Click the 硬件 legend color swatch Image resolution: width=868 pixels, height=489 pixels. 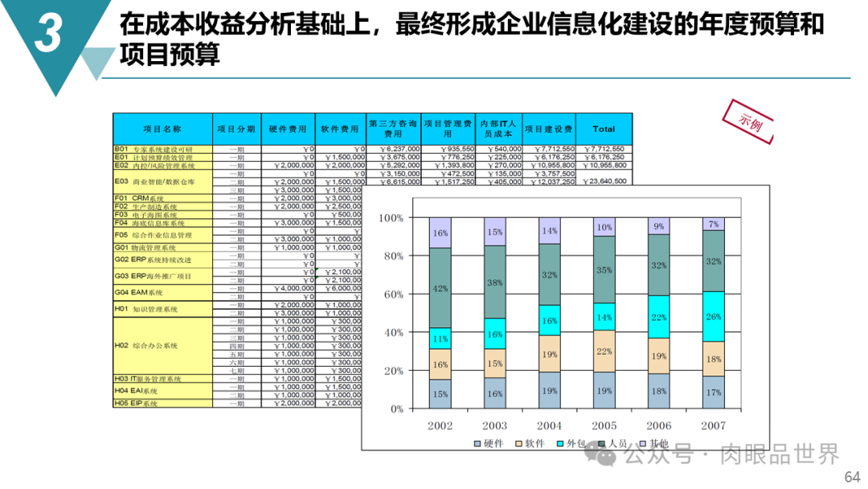(477, 444)
